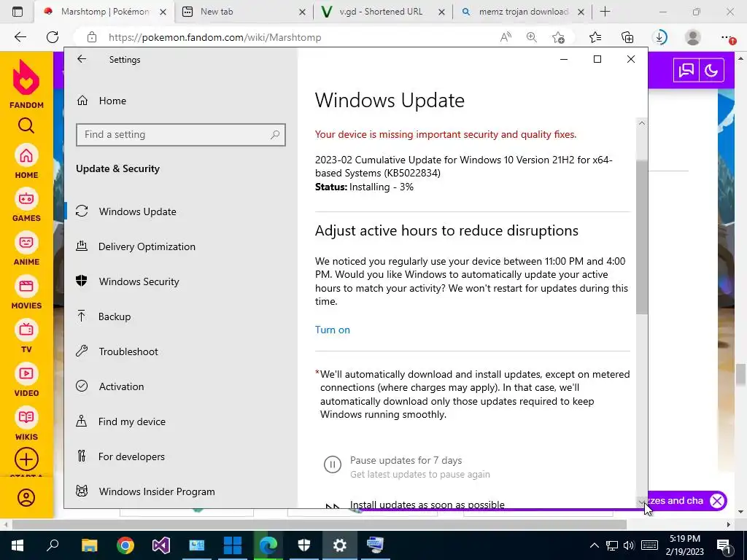Open Fandom GAMES section
The width and height of the screenshot is (747, 560).
26,205
